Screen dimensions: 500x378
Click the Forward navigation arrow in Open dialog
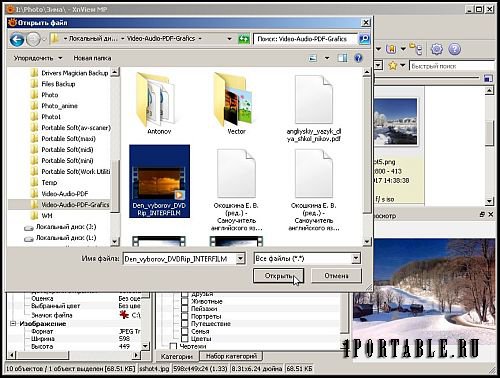[x=33, y=40]
